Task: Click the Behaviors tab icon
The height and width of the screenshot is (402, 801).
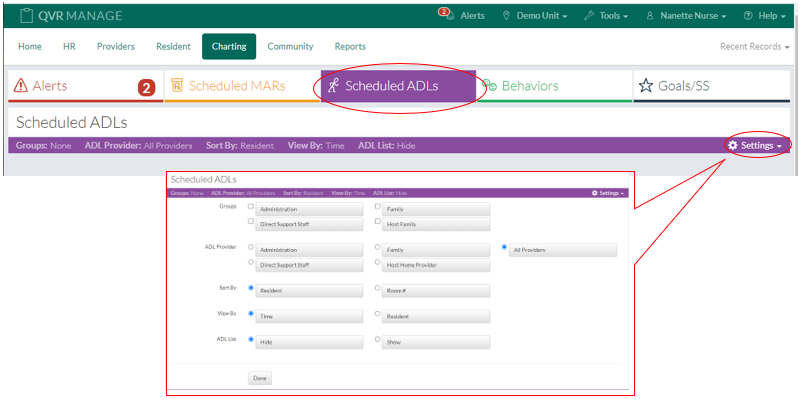Action: tap(489, 86)
